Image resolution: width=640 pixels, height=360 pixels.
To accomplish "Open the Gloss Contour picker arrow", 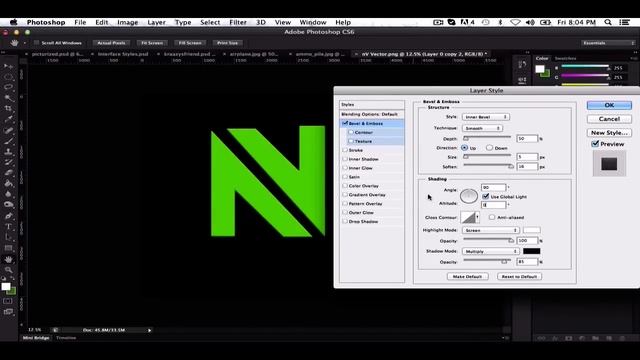I will point(478,217).
